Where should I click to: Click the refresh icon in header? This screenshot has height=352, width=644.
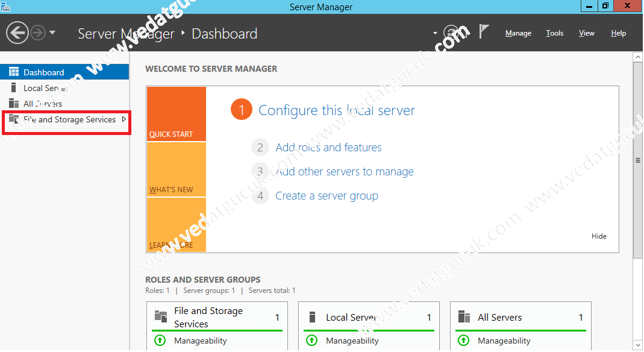click(452, 33)
